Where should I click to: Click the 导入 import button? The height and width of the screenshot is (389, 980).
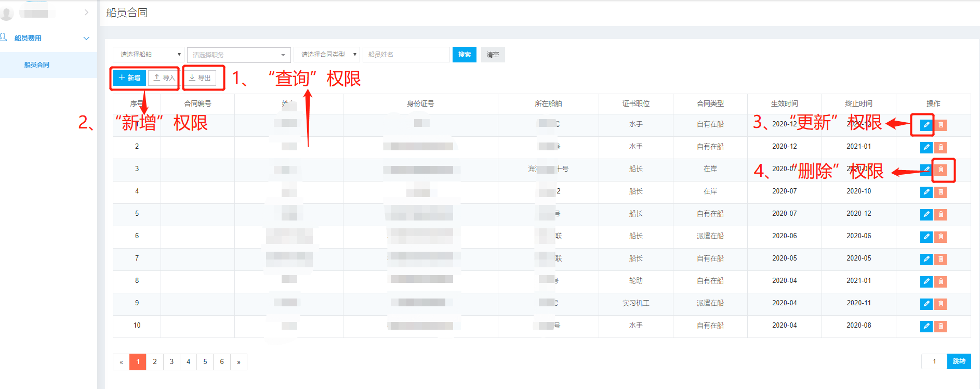[164, 77]
